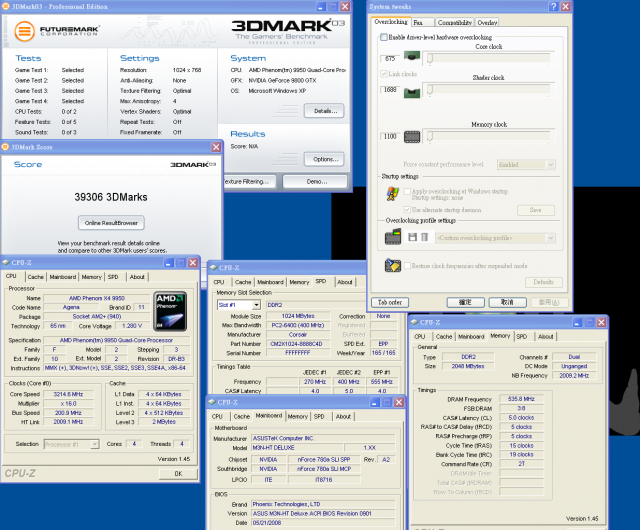Click the Windows startup settings flag icon
The width and height of the screenshot is (640, 530).
[393, 194]
